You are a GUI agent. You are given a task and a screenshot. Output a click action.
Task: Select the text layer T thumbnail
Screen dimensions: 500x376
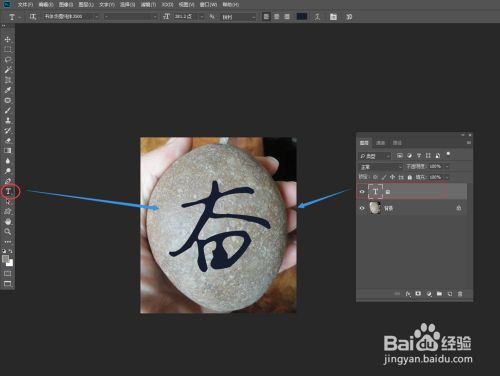coord(375,191)
